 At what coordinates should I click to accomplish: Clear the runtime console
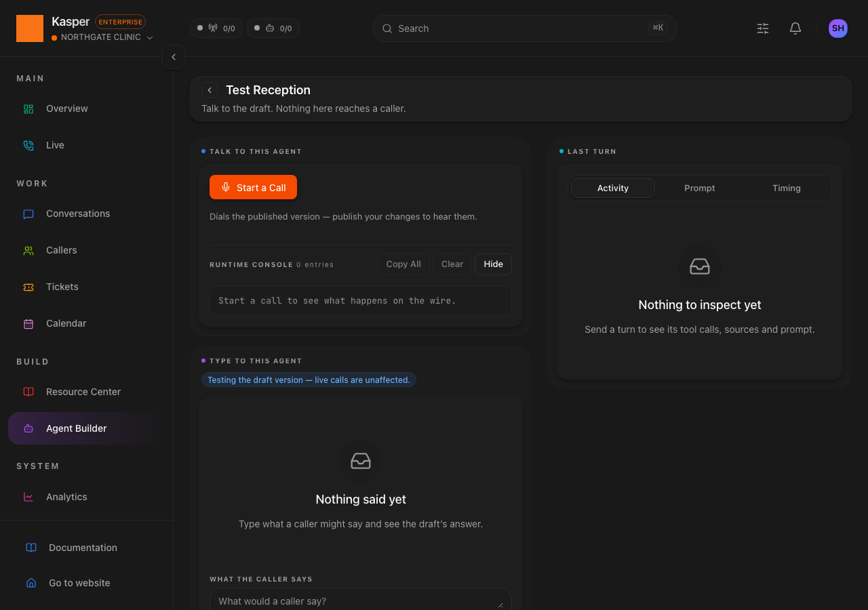[x=452, y=264]
